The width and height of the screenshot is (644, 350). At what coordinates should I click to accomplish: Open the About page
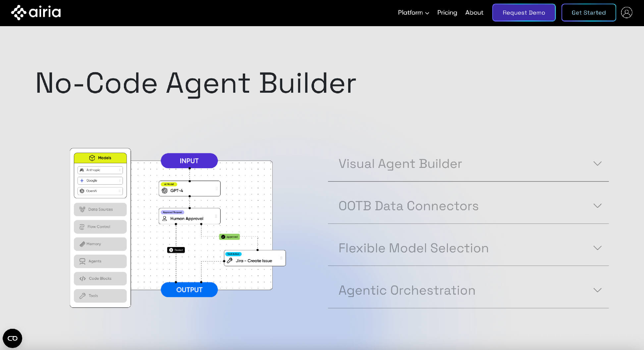pyautogui.click(x=474, y=13)
